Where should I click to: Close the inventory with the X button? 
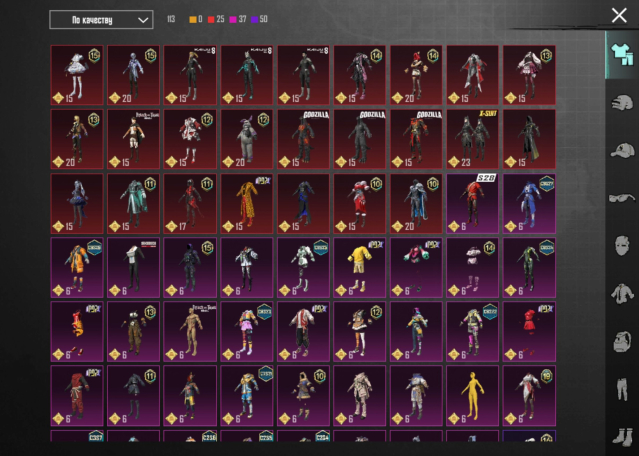click(619, 15)
